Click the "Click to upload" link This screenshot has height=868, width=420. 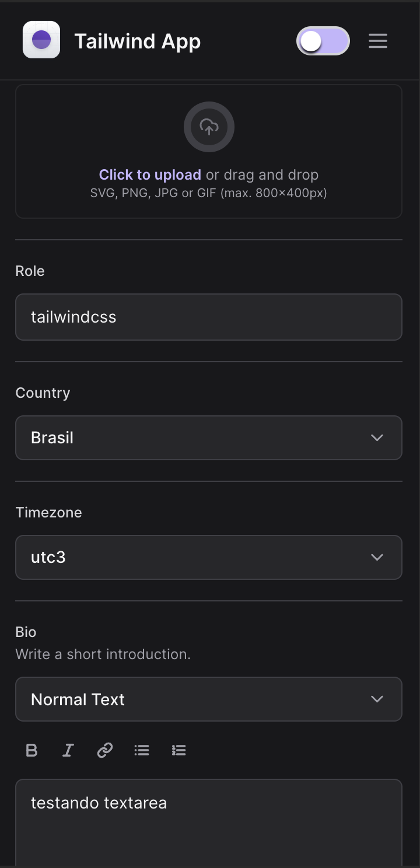[x=150, y=175]
